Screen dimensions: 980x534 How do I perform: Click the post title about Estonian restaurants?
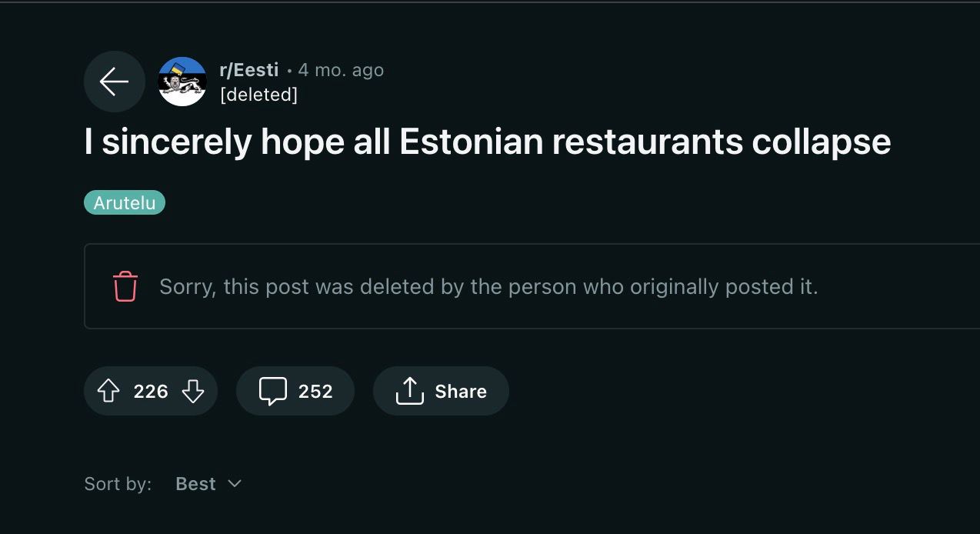tap(487, 142)
